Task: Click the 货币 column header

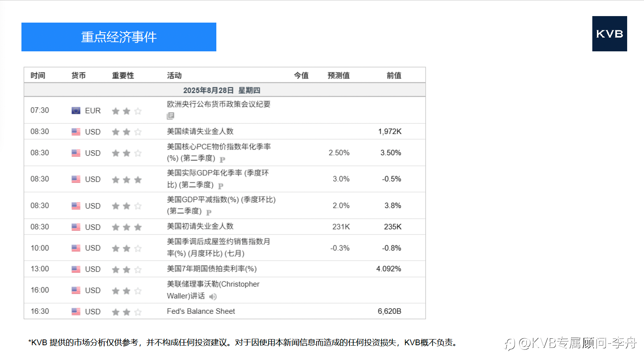Action: [x=78, y=75]
